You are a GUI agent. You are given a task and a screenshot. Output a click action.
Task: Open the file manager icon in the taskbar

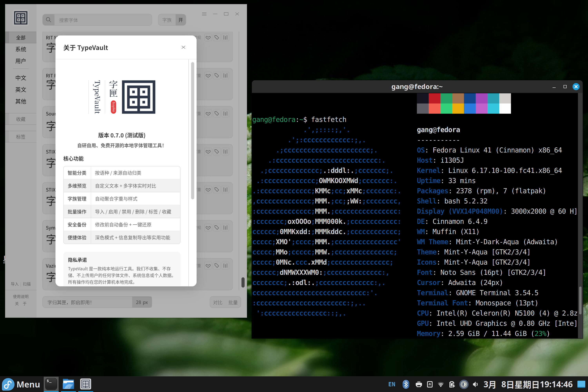click(x=68, y=384)
